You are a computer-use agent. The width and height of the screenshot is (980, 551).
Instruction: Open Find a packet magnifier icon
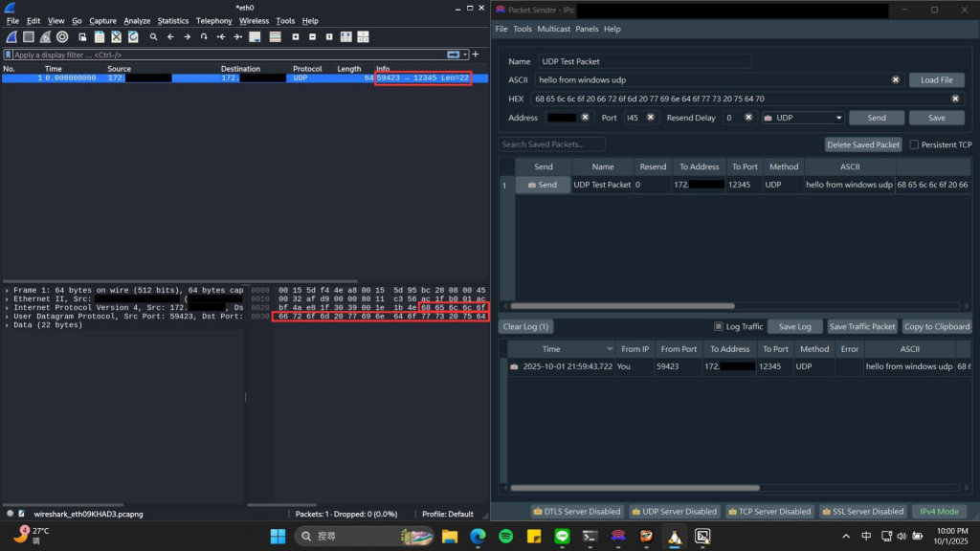(x=153, y=37)
